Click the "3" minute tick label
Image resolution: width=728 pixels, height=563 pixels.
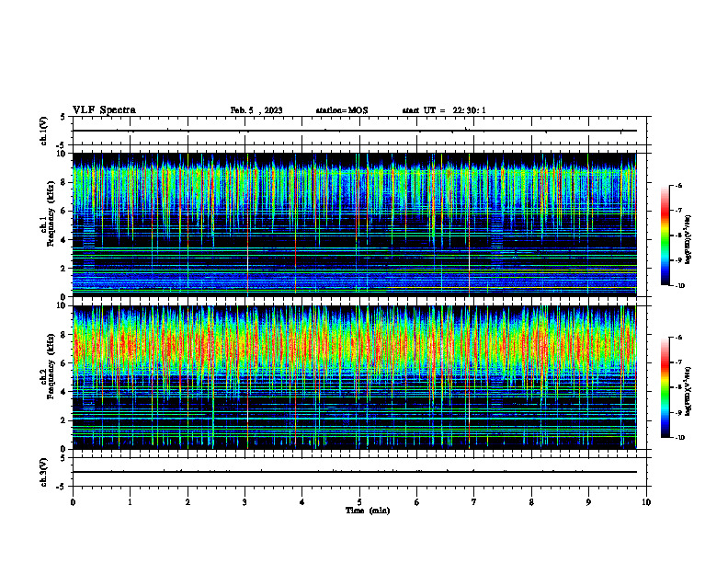click(245, 502)
